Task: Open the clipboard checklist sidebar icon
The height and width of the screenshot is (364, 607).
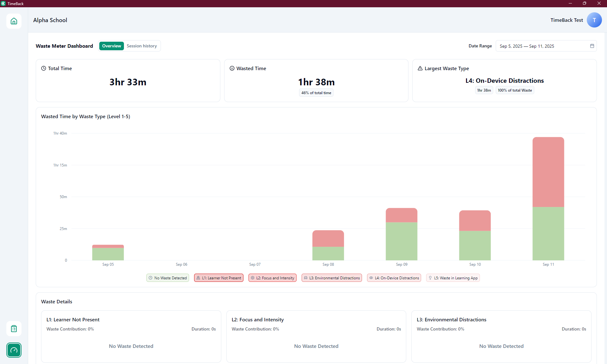Action: [x=14, y=329]
